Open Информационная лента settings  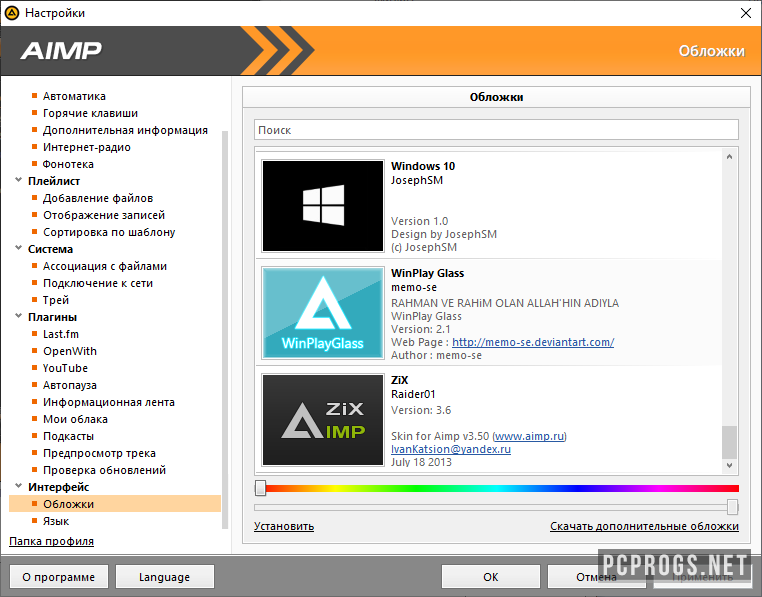[109, 403]
